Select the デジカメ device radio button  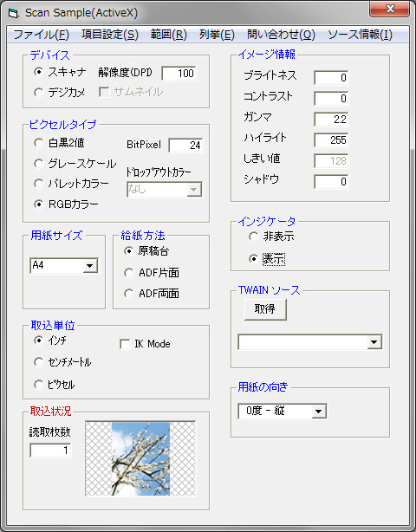click(39, 93)
